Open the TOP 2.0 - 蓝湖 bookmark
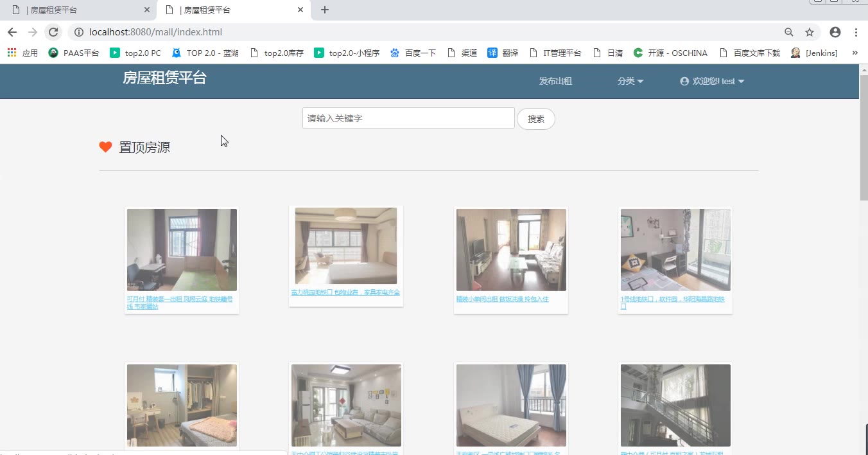The image size is (868, 455). 205,53
